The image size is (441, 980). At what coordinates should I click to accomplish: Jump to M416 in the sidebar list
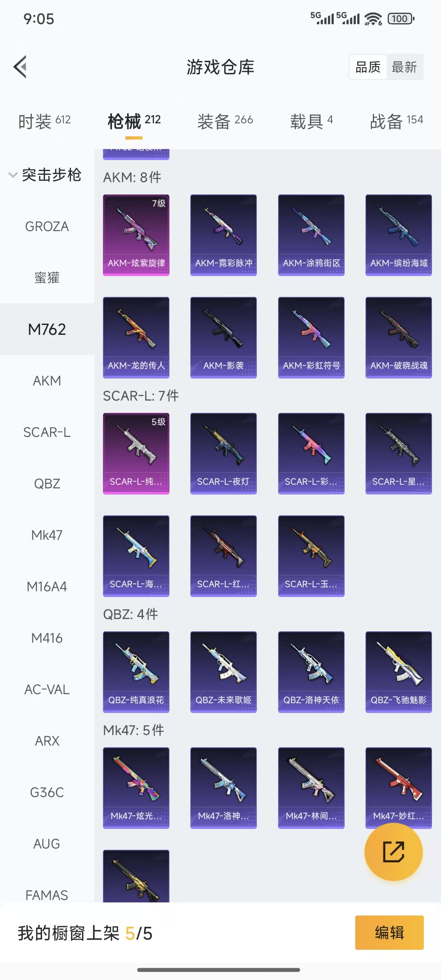pyautogui.click(x=47, y=638)
